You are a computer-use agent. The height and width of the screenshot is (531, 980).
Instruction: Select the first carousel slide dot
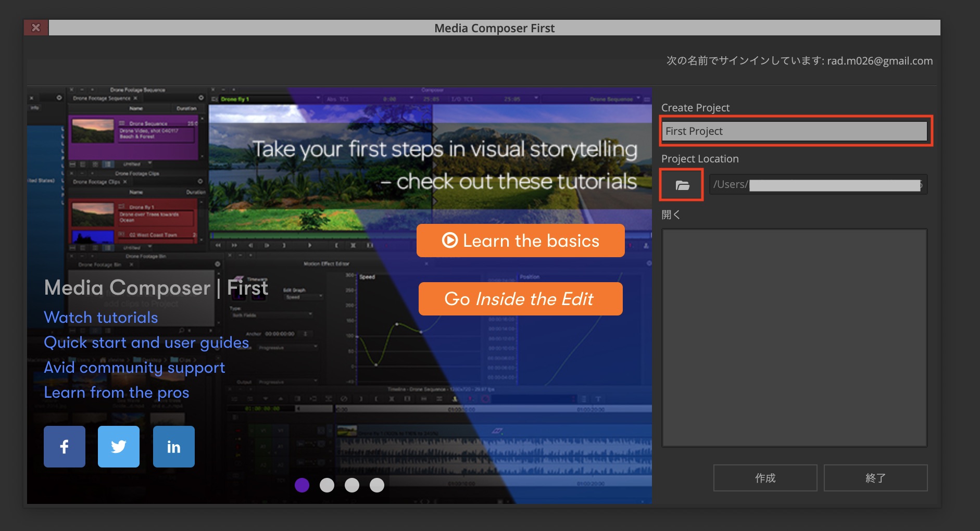click(302, 485)
